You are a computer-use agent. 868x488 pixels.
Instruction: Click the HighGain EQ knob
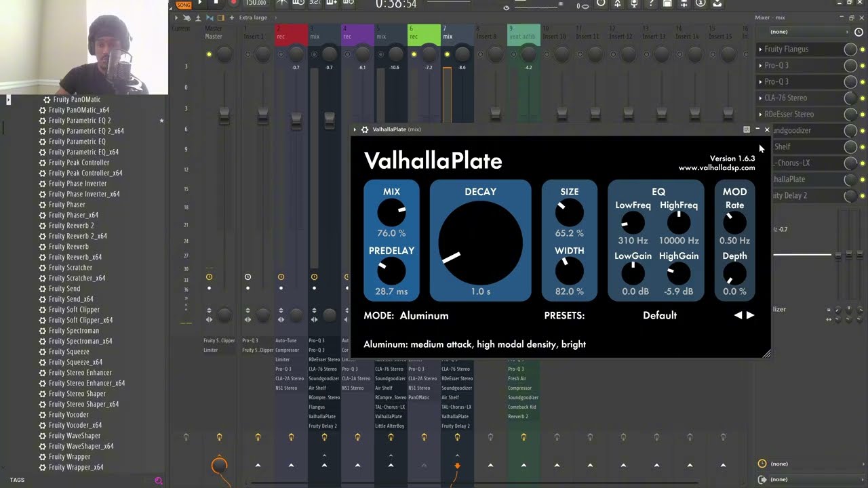pos(679,273)
